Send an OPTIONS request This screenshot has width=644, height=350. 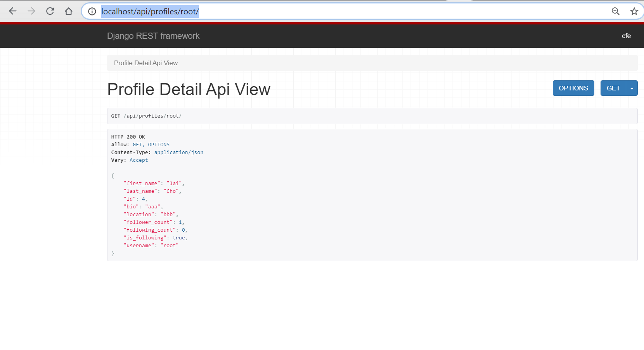tap(573, 88)
